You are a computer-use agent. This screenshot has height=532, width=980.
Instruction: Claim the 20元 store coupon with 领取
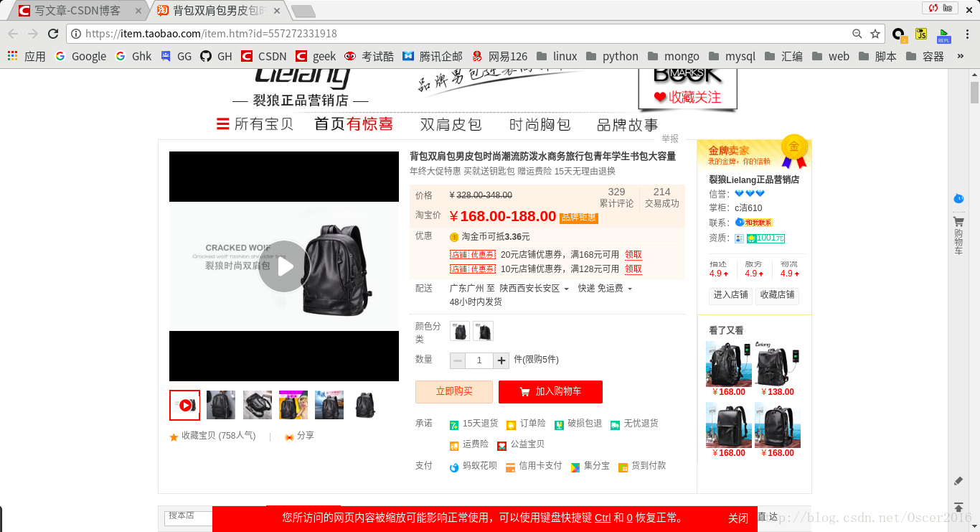pyautogui.click(x=633, y=255)
